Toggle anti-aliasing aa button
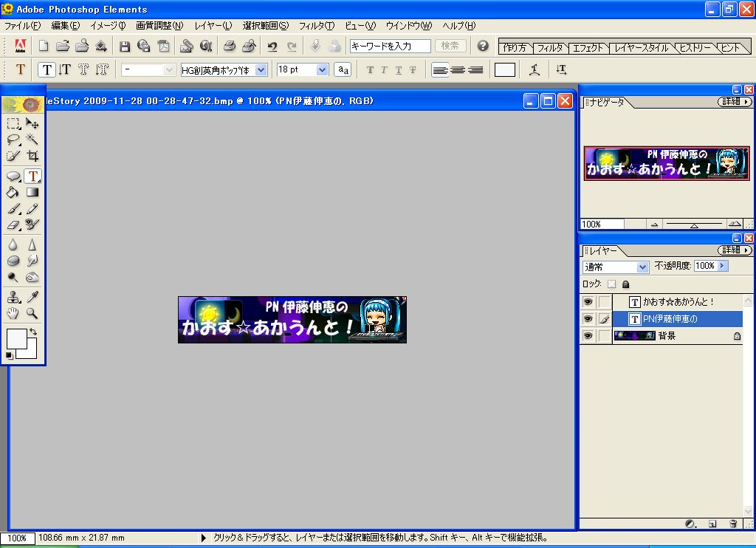 343,70
